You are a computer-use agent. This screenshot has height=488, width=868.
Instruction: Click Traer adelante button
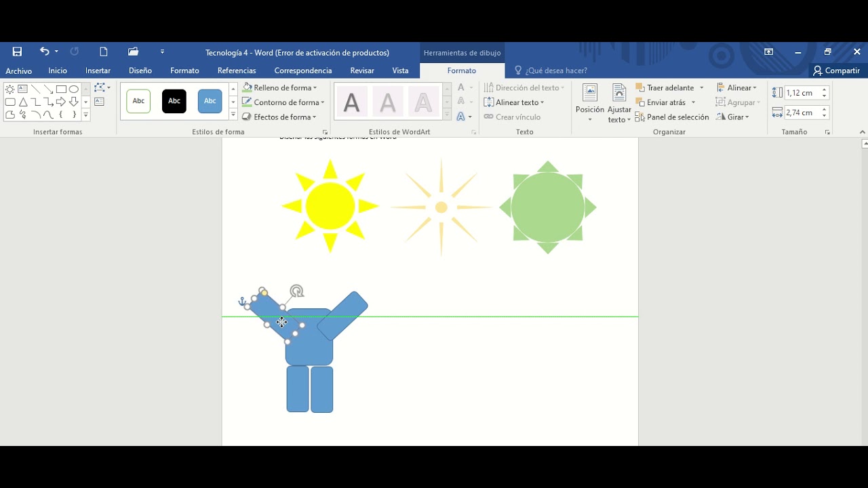665,87
